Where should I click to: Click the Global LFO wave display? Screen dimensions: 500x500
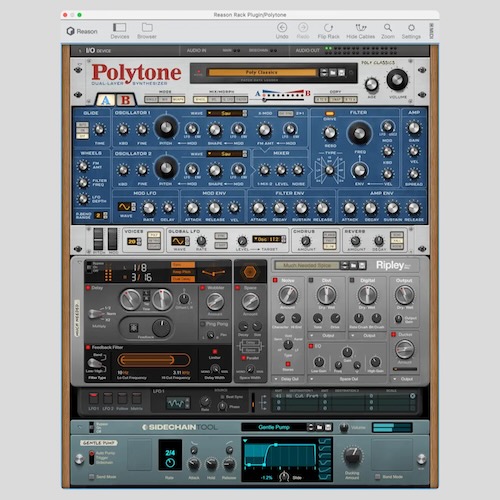coord(178,241)
